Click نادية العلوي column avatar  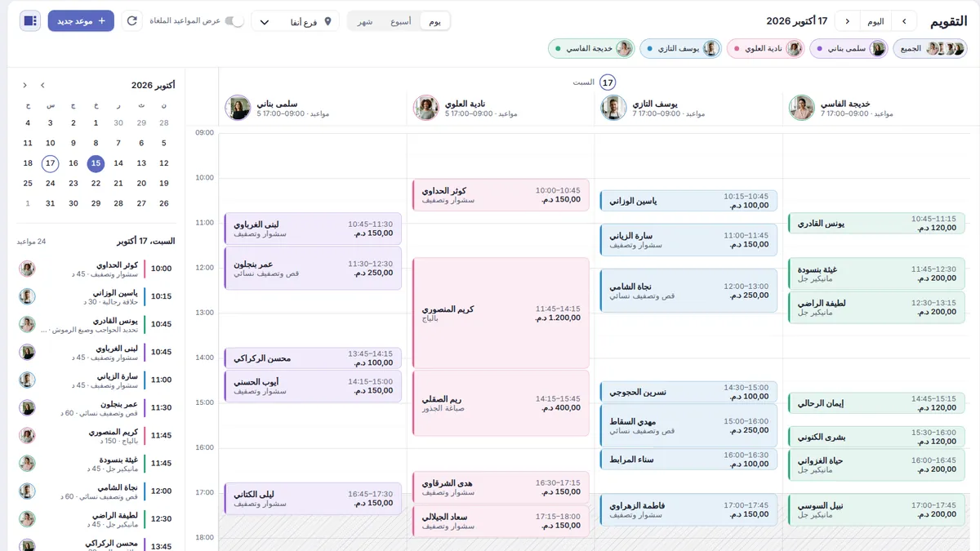coord(426,108)
